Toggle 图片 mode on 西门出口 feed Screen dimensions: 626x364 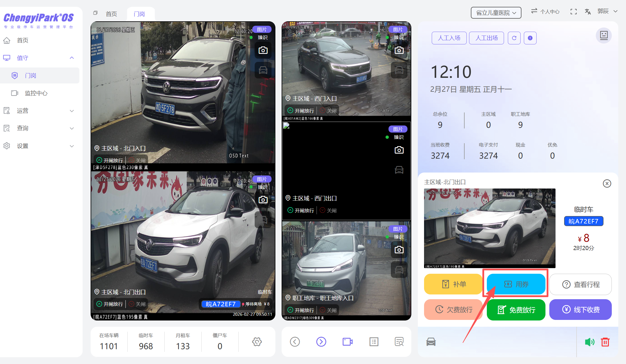click(x=398, y=129)
